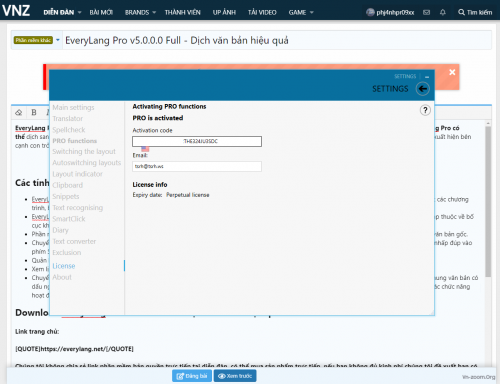500x384 pixels.
Task: Open THÀNH VIÊN page
Action: tap(182, 12)
